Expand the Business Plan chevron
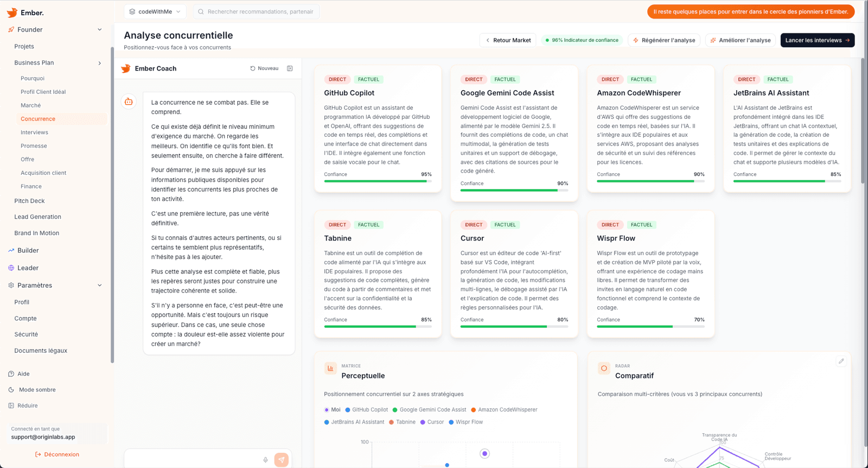 (100, 63)
